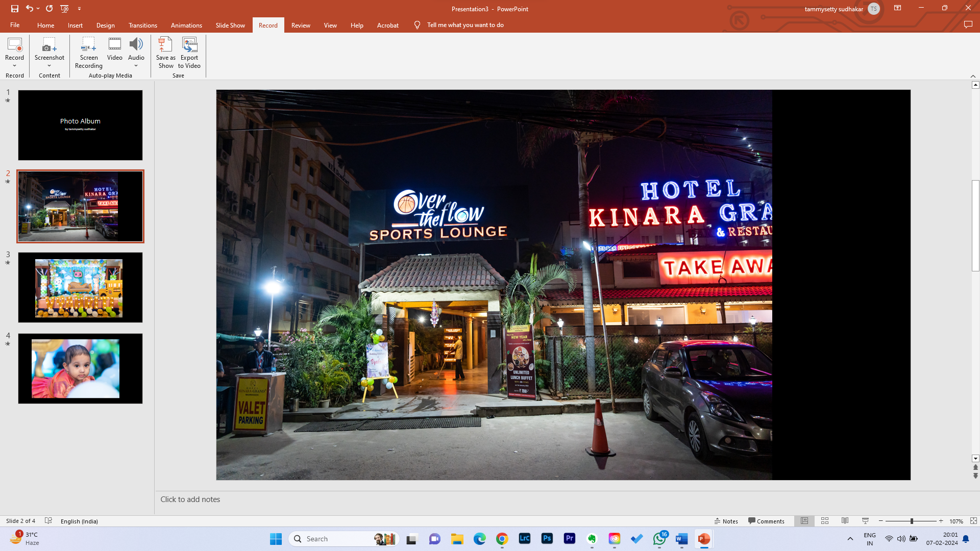
Task: Select slide 3 thumbnail with birthday decoration
Action: click(x=81, y=287)
